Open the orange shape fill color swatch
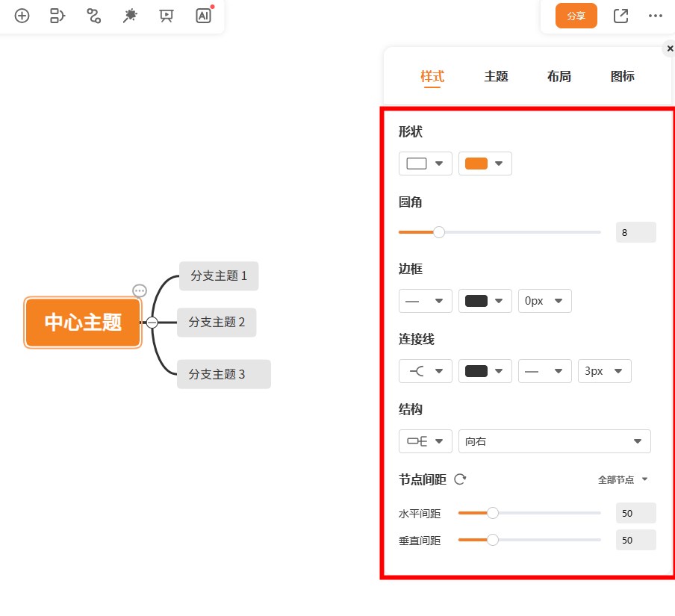This screenshot has height=616, width=675. coord(485,164)
